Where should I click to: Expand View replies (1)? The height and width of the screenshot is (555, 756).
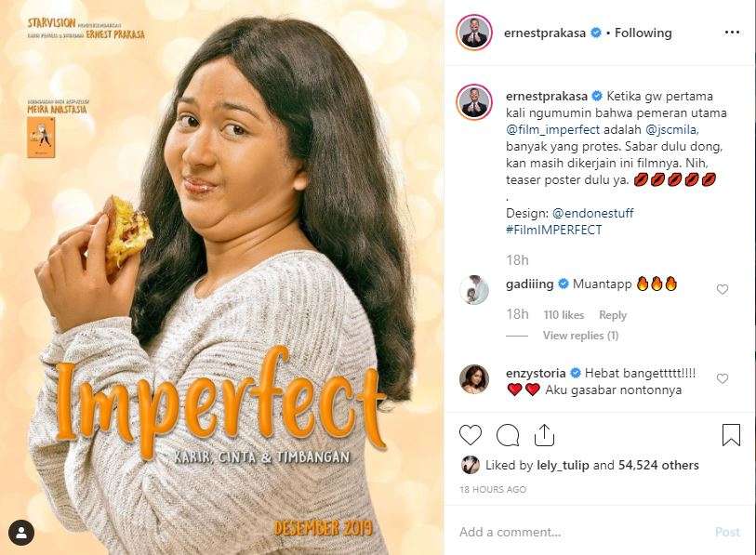point(580,336)
